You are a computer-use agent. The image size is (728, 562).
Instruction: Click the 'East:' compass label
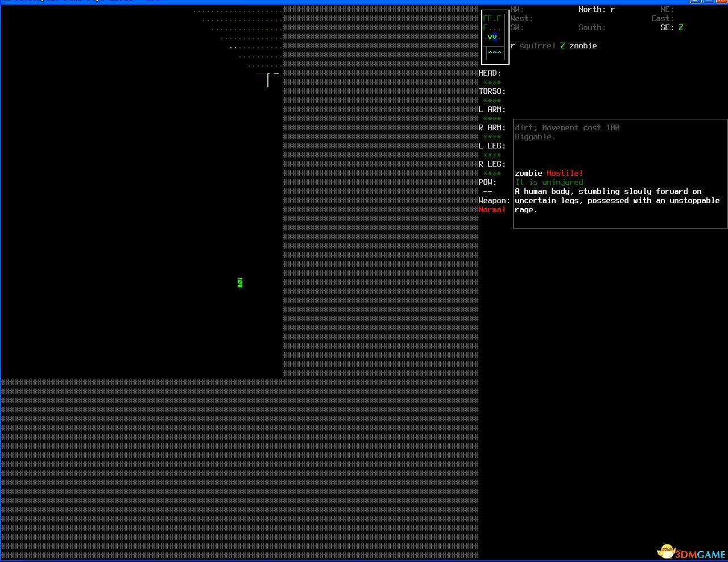[663, 18]
